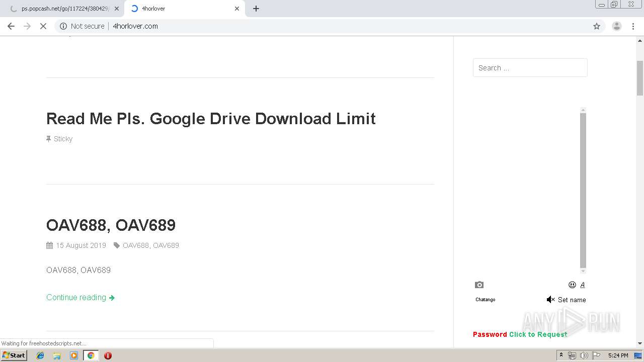This screenshot has width=644, height=362.
Task: Click Continue reading link
Action: [80, 298]
